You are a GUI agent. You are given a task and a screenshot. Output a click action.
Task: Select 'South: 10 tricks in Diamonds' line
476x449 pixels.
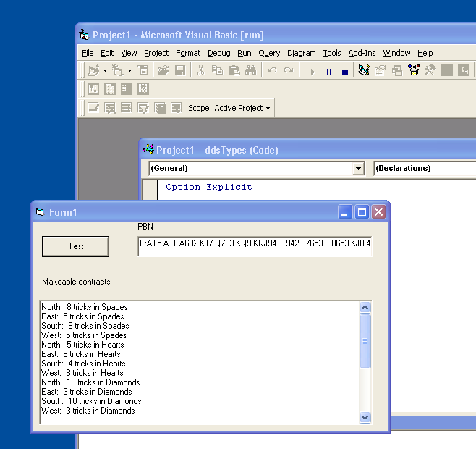[91, 401]
